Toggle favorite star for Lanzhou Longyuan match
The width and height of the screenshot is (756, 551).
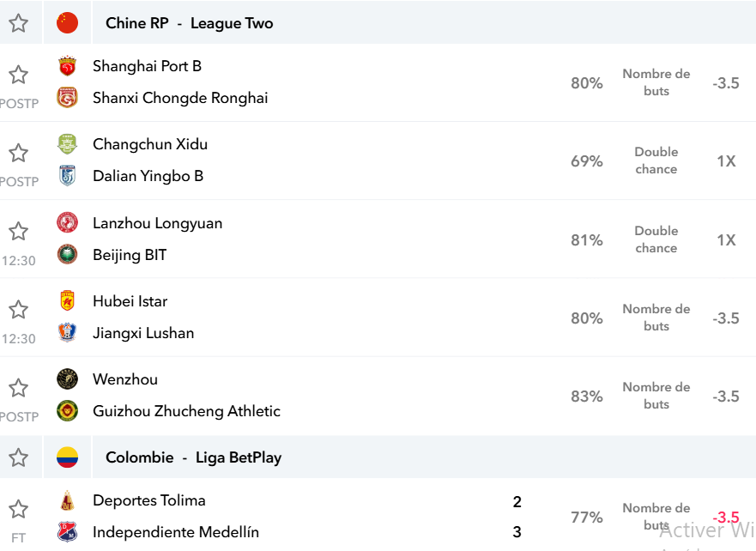pos(18,232)
